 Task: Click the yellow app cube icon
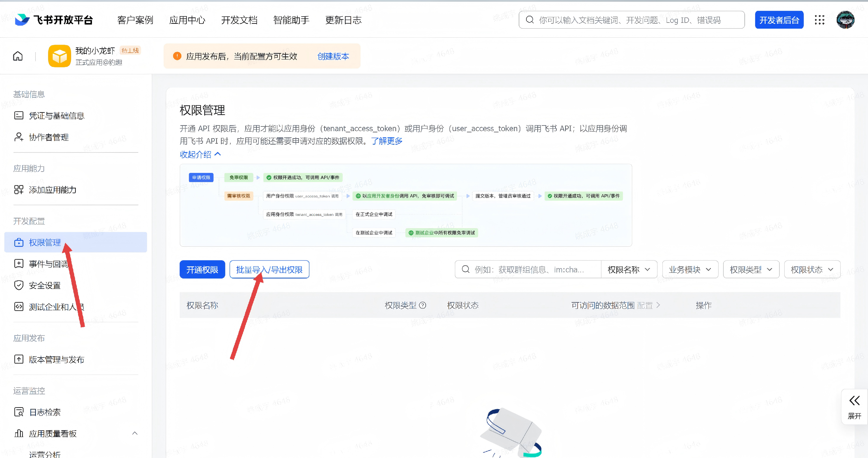pos(59,56)
